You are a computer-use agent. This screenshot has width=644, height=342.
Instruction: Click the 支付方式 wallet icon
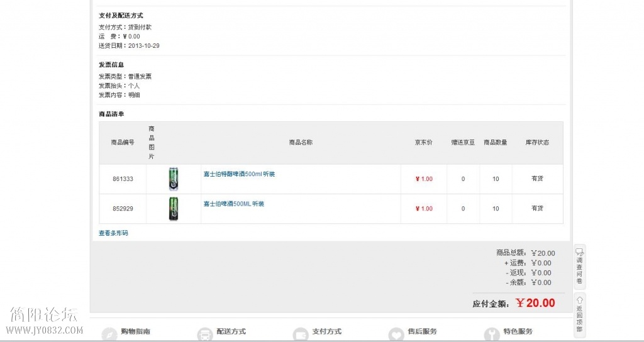(x=301, y=334)
